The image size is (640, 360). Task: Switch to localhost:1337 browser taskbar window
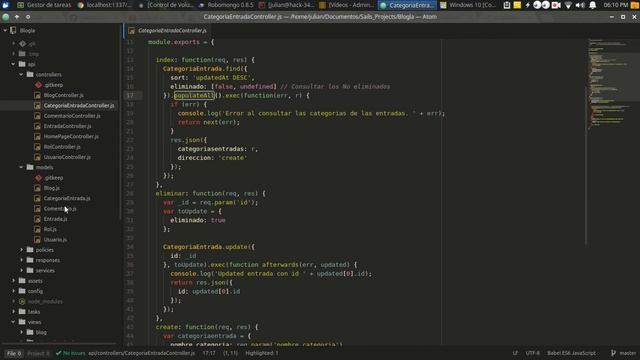[x=105, y=5]
